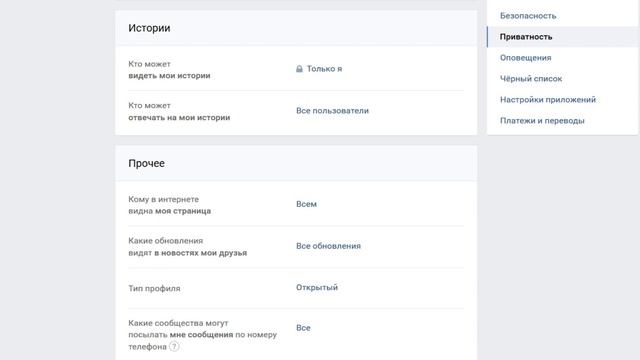Viewport: 640px width, 360px height.
Task: Open the Оповещения settings section
Action: pyautogui.click(x=525, y=58)
